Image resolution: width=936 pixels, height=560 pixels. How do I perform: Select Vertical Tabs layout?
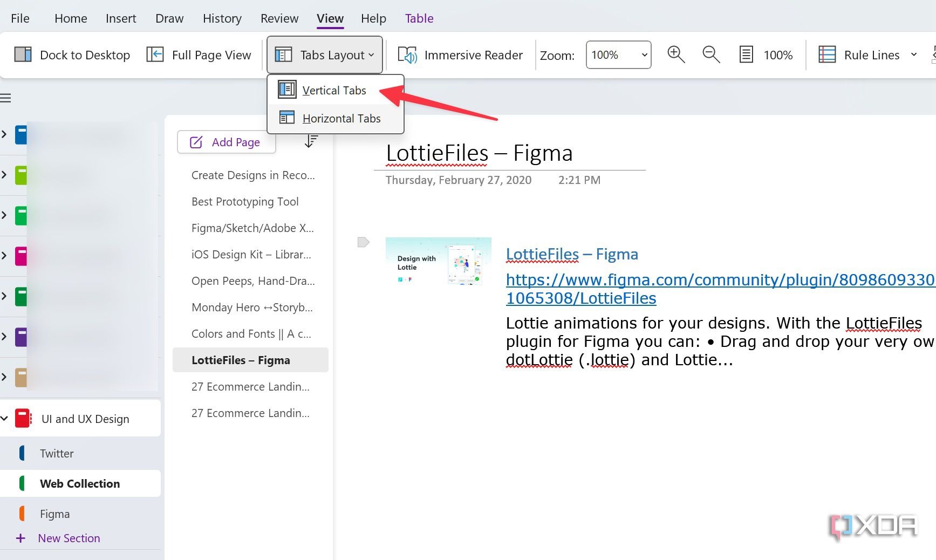334,90
